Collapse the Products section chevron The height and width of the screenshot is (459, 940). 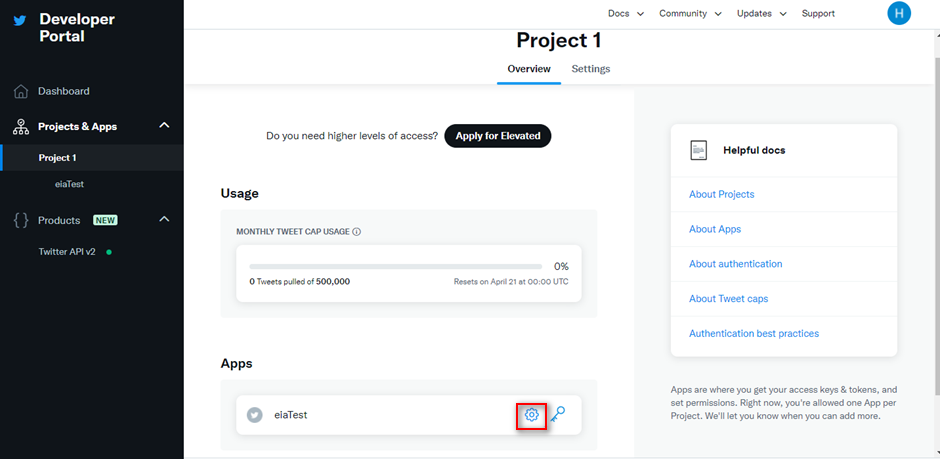164,220
